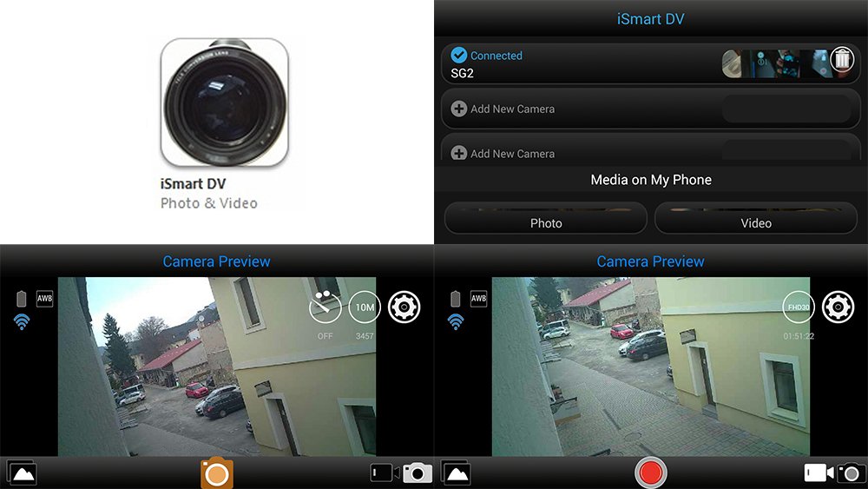Viewport: 868px width, 489px height.
Task: Select video mode icon in right preview
Action: coord(819,473)
